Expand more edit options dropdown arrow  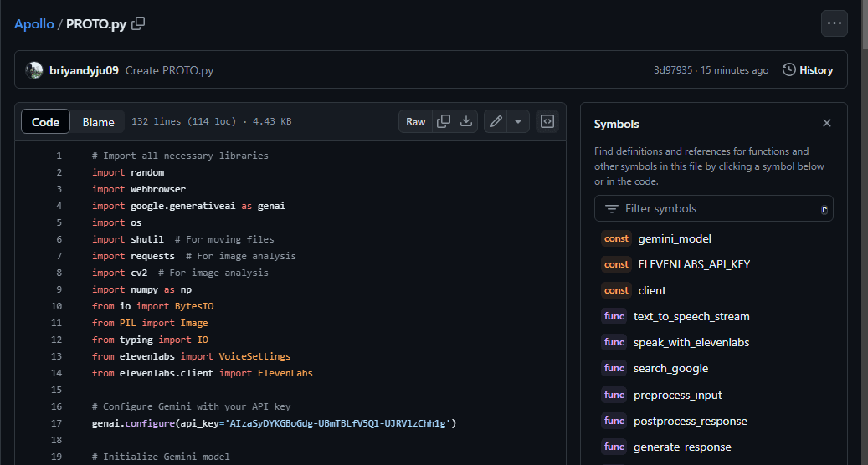518,121
